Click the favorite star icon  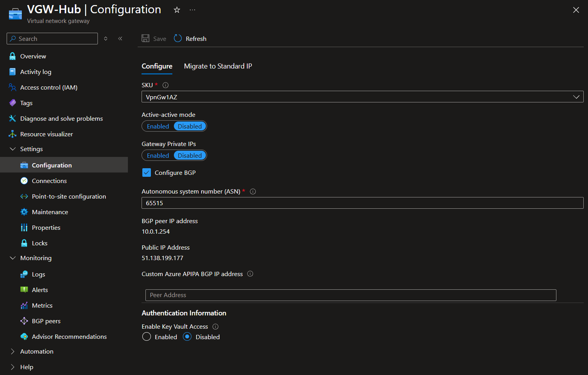[x=177, y=10]
